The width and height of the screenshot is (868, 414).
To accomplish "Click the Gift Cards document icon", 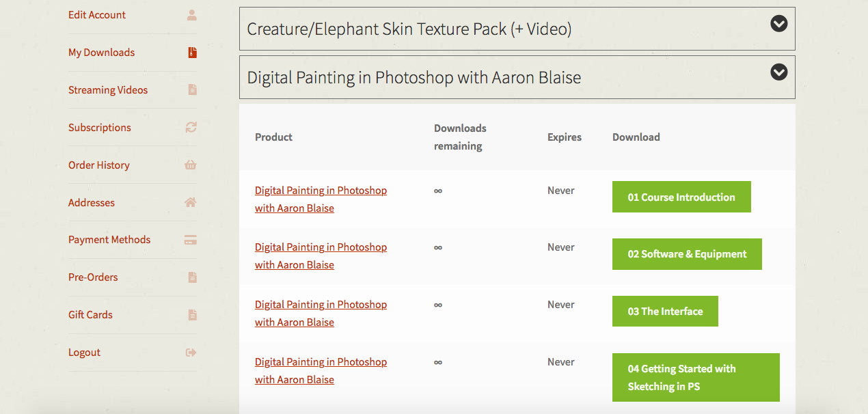I will tap(192, 315).
